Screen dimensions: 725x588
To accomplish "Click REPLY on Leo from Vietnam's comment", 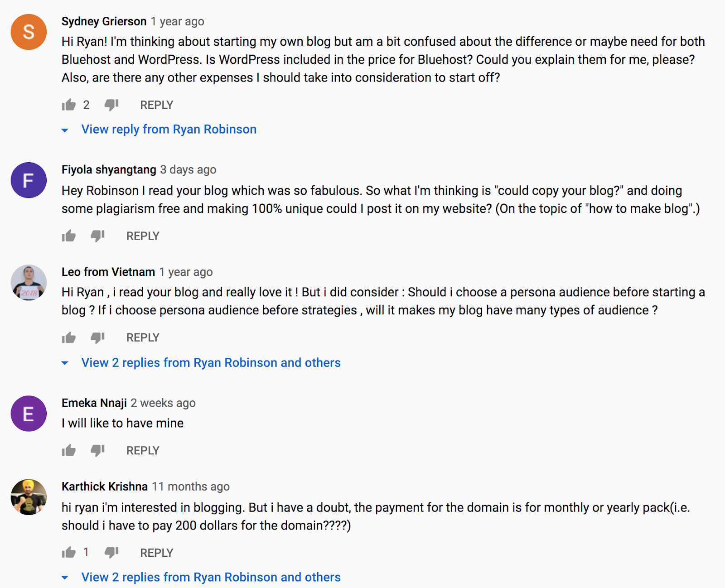I will [x=142, y=337].
